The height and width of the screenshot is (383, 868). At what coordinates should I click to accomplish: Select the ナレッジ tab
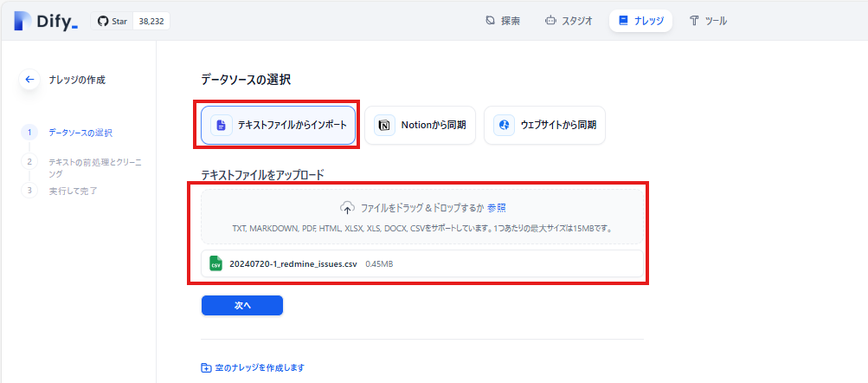(x=640, y=21)
